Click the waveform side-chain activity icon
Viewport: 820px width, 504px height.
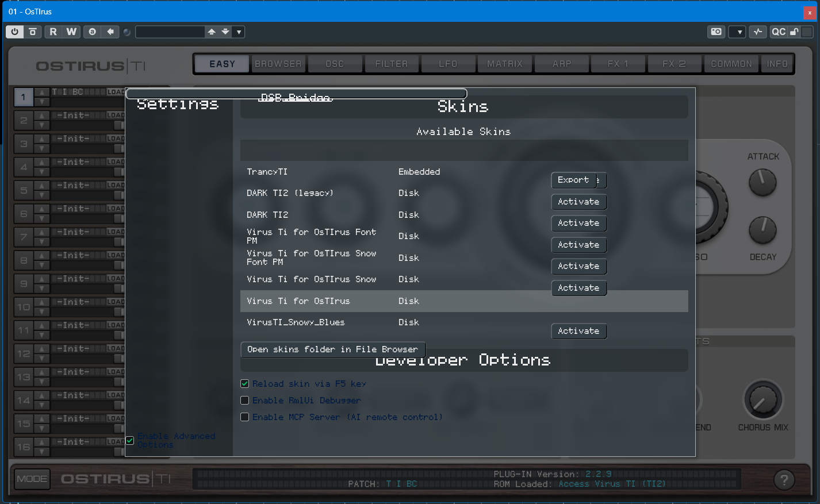pyautogui.click(x=758, y=32)
